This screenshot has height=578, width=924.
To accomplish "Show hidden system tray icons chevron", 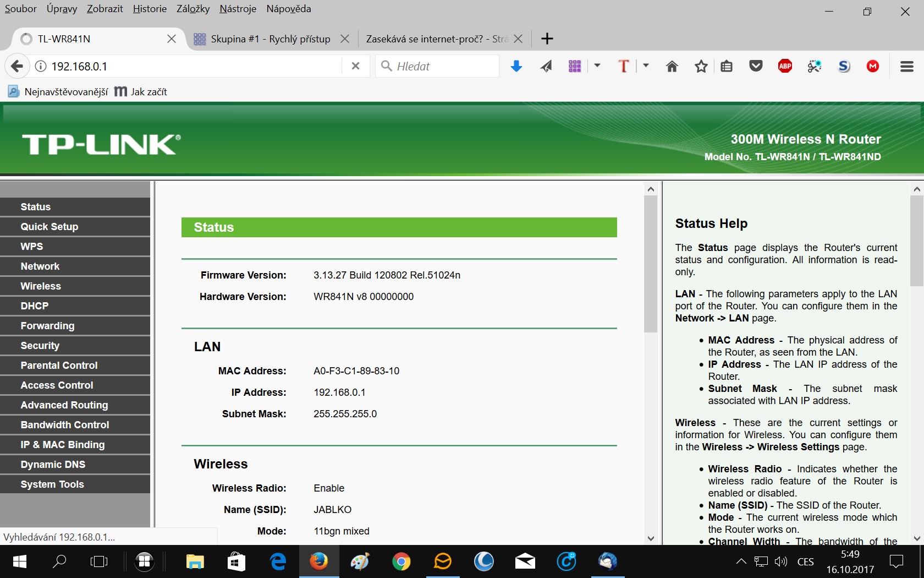I will [741, 561].
